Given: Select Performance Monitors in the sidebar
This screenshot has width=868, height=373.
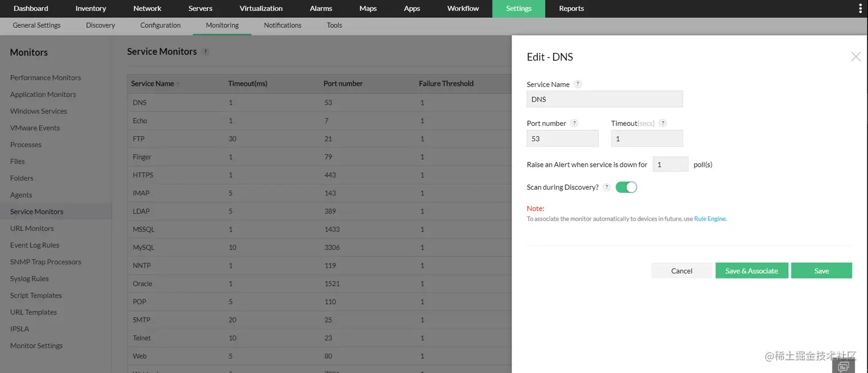Looking at the screenshot, I should (45, 78).
